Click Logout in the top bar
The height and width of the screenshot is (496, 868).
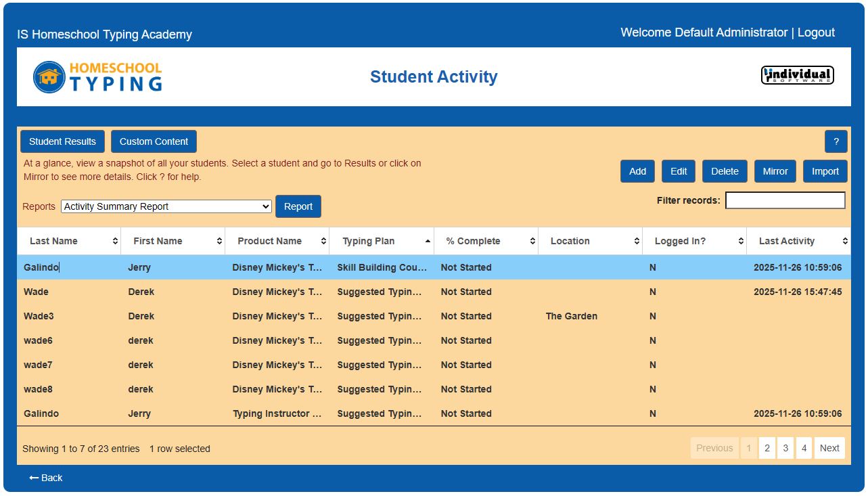click(x=815, y=32)
